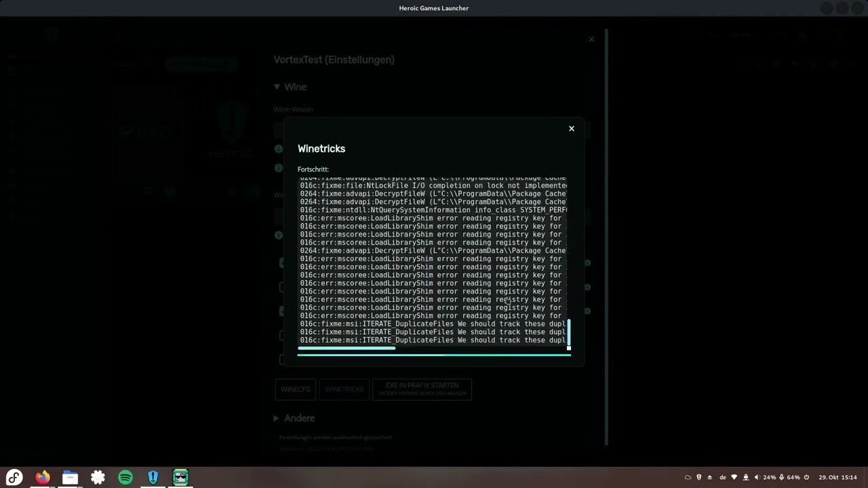Open the 'de' keyboard layout selector
Image resolution: width=868 pixels, height=488 pixels.
point(722,477)
